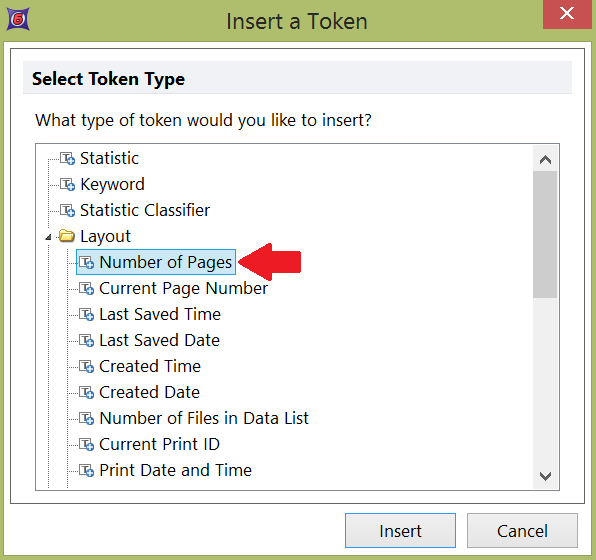
Task: Click the token icon beside Keyword
Action: click(67, 184)
